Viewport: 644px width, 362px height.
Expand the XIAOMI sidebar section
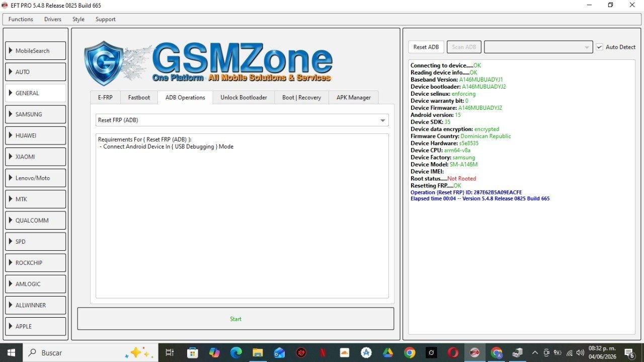pyautogui.click(x=36, y=157)
